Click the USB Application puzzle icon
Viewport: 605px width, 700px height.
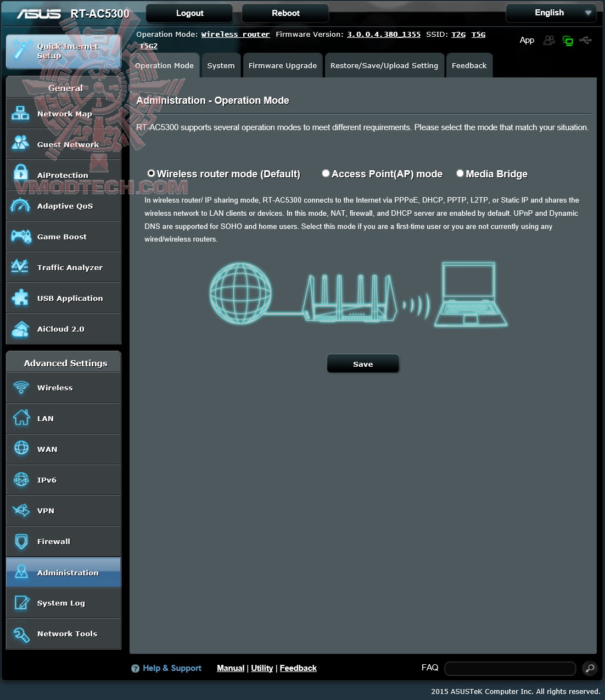(20, 298)
